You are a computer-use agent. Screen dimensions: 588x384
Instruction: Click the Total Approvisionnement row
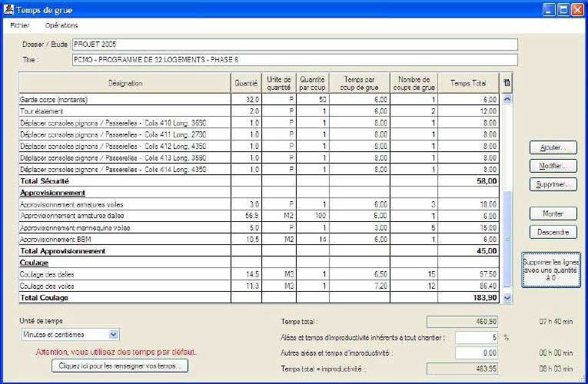(259, 251)
